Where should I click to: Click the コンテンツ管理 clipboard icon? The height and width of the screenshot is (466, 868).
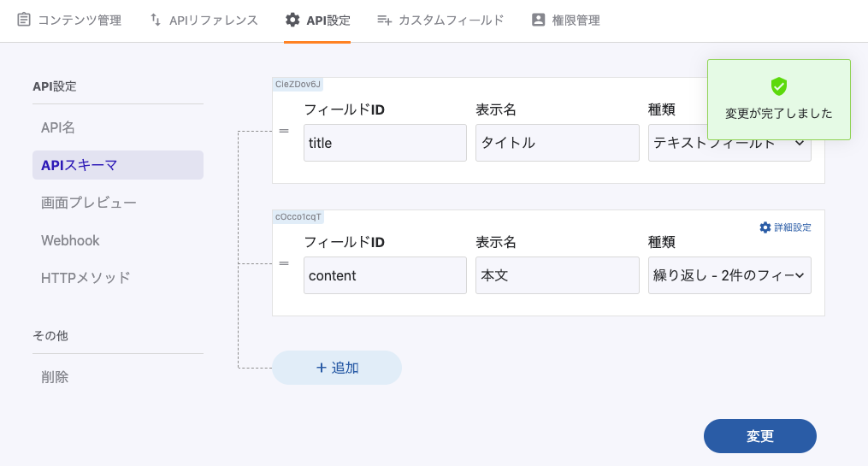click(x=24, y=20)
